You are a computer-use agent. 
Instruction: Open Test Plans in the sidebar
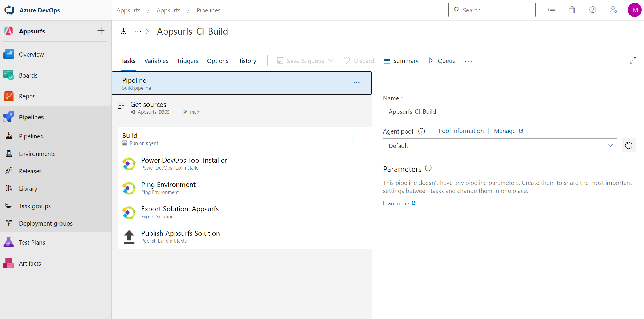(56, 243)
